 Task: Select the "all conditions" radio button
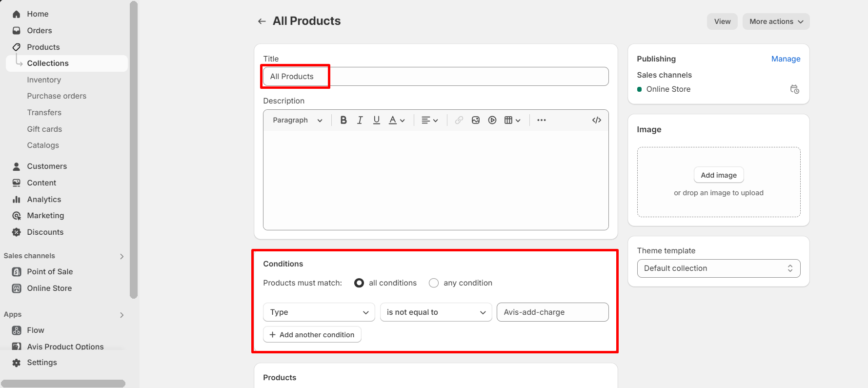tap(359, 283)
